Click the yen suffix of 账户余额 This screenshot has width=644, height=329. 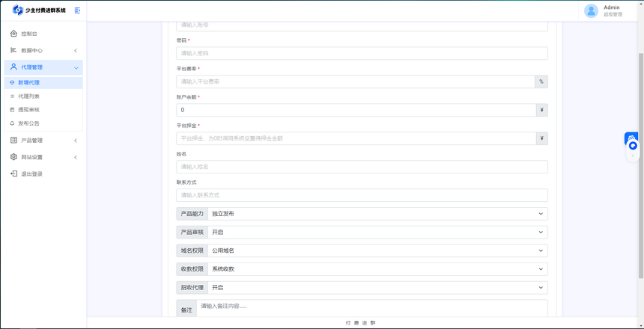tap(541, 110)
